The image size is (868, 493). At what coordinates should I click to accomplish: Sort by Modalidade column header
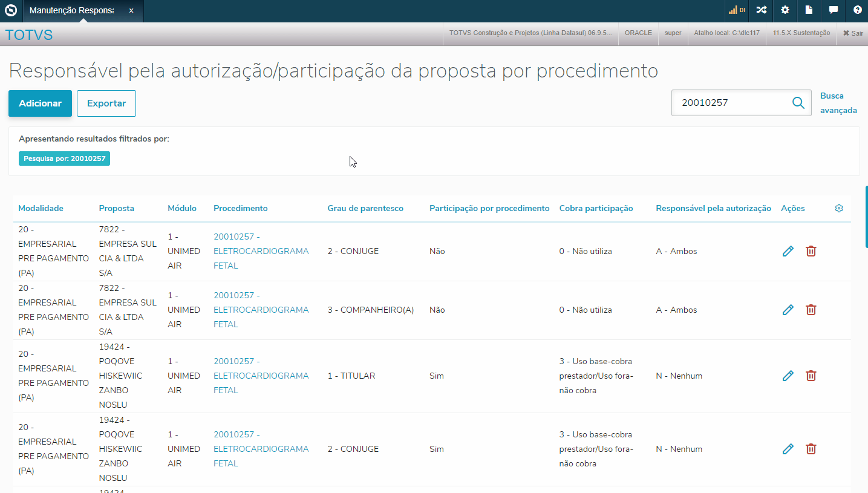(41, 208)
